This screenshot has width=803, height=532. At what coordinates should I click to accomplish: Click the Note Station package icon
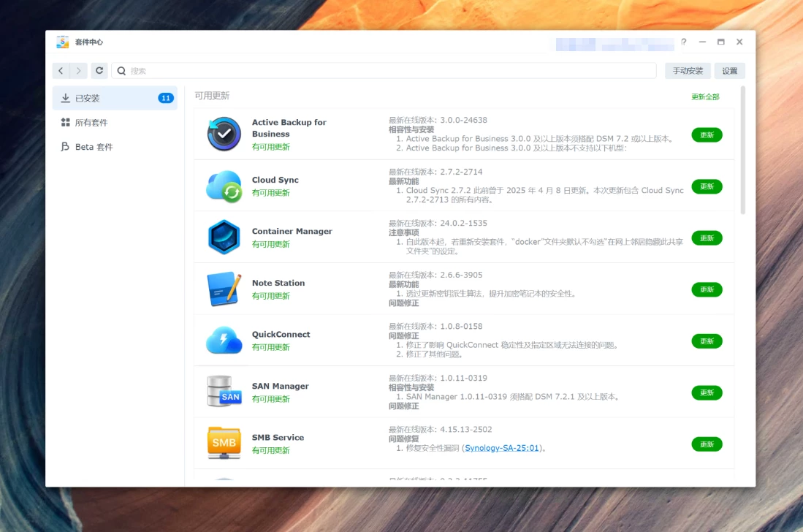pos(224,289)
